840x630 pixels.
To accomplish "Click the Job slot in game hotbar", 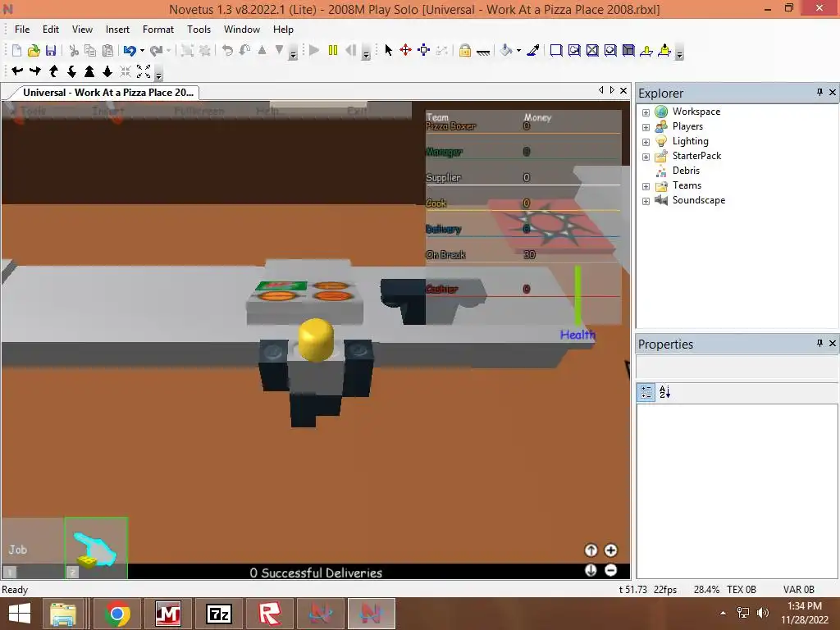I will tap(33, 547).
